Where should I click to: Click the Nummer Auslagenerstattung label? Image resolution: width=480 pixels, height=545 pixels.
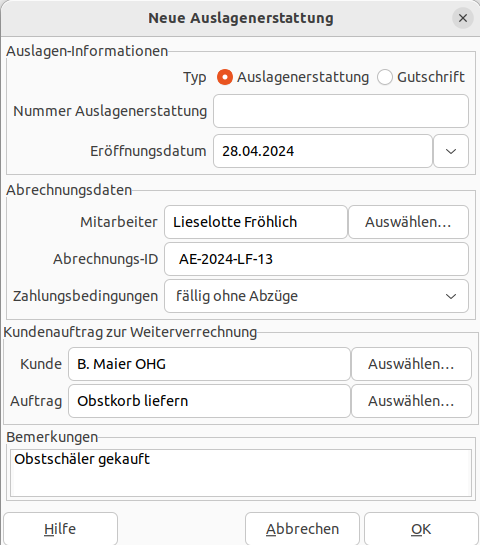110,111
